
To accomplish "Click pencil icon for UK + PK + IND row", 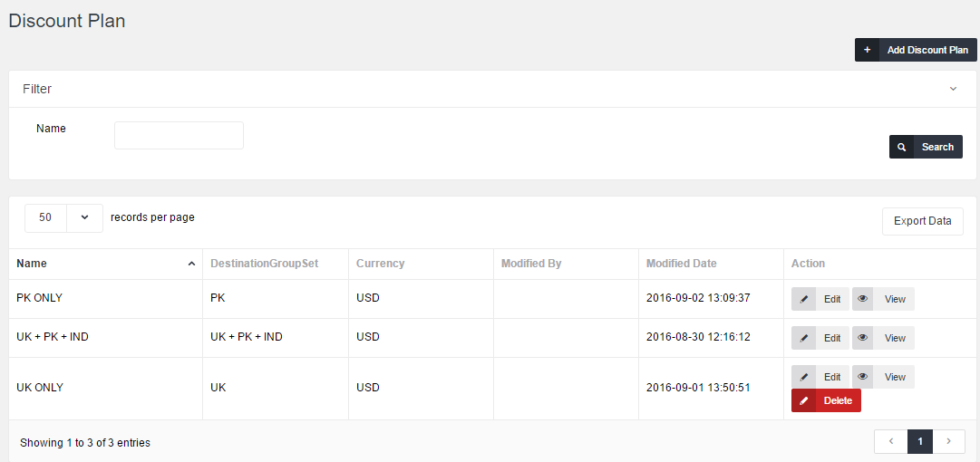I will 804,338.
